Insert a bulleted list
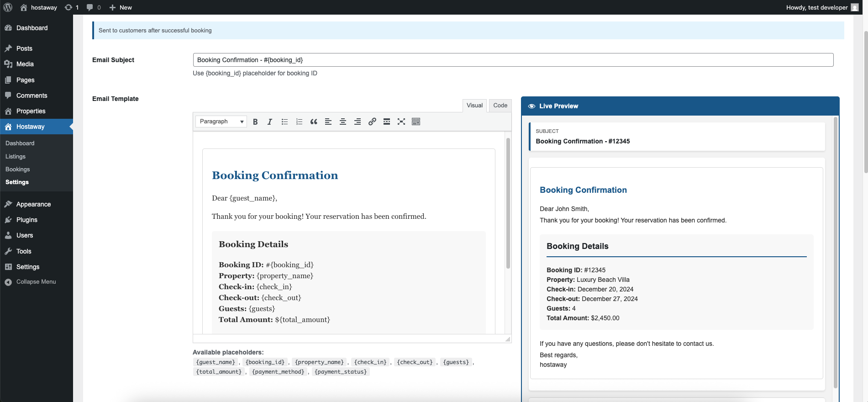The width and height of the screenshot is (868, 402). 284,122
